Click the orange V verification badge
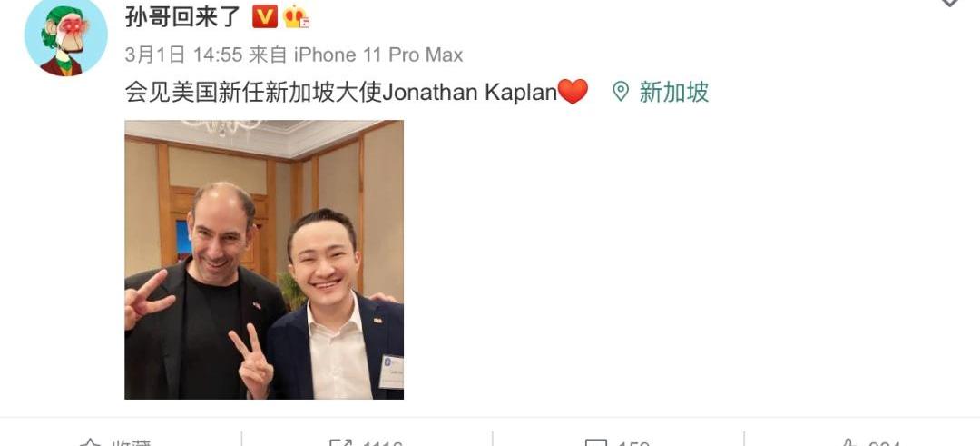This screenshot has width=980, height=446. click(264, 17)
